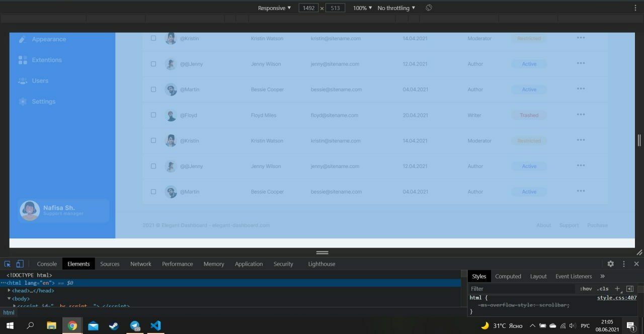Open the Performance tab
The image size is (644, 334).
coord(178,264)
